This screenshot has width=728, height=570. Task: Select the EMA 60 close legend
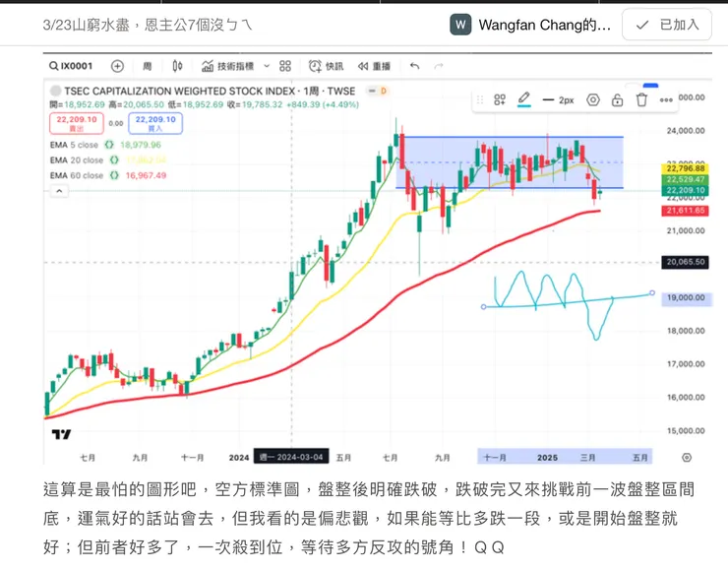[x=76, y=175]
